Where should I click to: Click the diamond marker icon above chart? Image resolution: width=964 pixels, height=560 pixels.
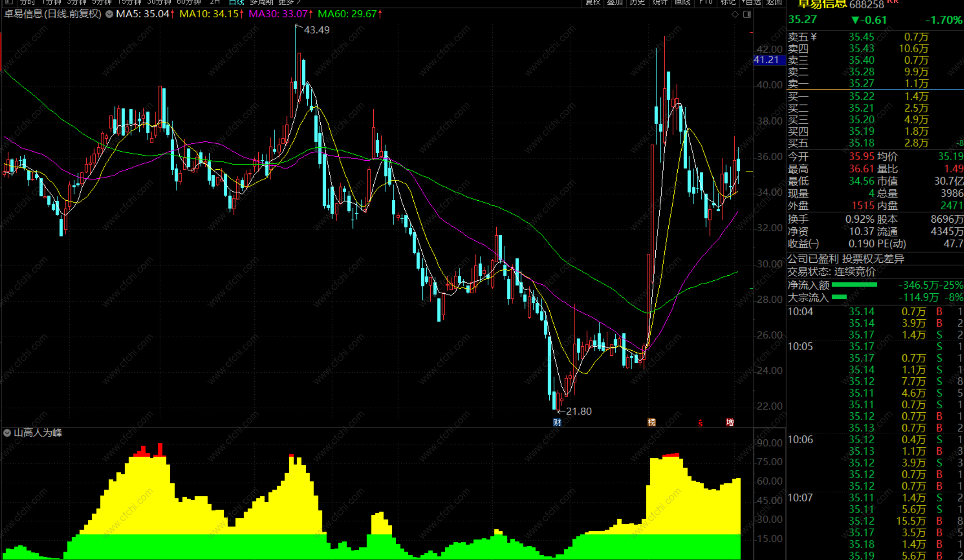[x=735, y=14]
